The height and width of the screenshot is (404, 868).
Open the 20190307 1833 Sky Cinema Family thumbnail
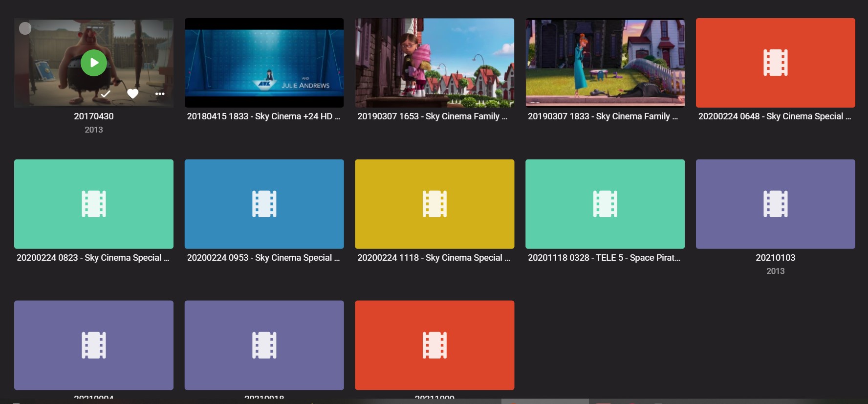pyautogui.click(x=605, y=63)
